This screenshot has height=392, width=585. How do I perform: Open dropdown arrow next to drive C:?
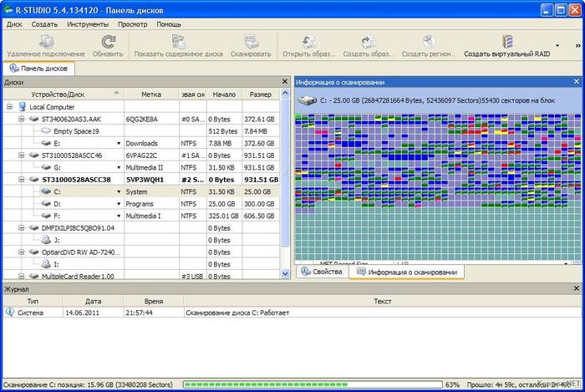119,191
